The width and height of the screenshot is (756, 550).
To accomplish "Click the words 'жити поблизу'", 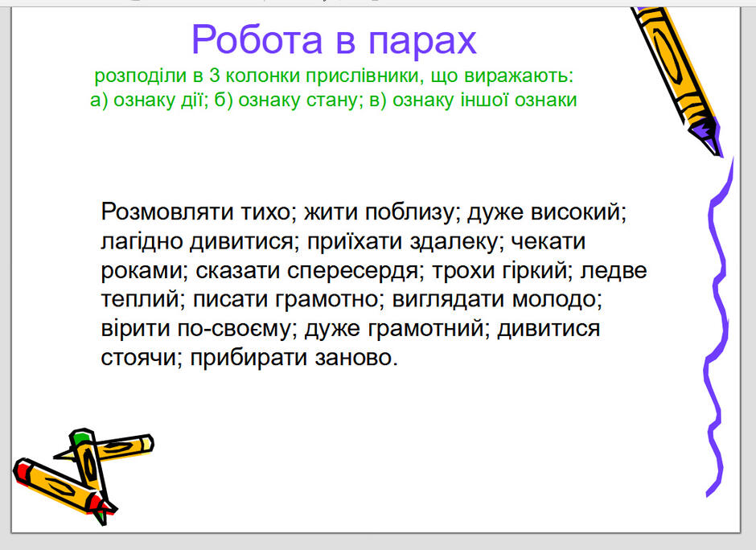I will 379,212.
